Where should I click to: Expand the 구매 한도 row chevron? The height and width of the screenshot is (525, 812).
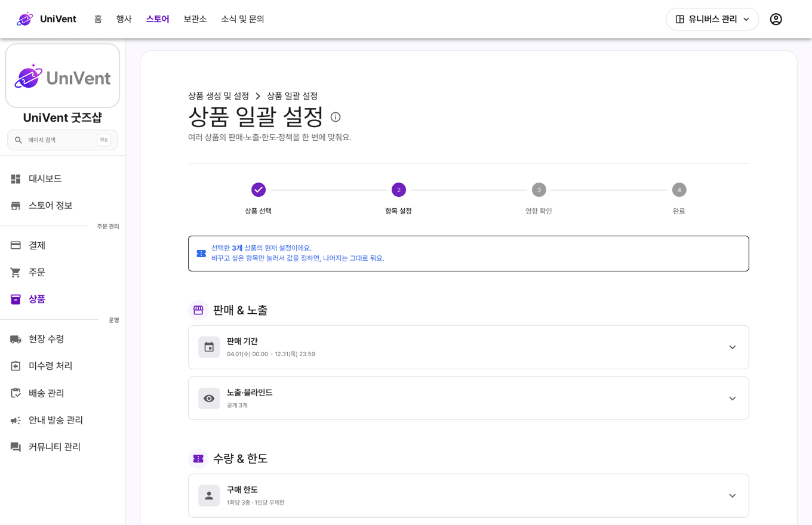733,496
